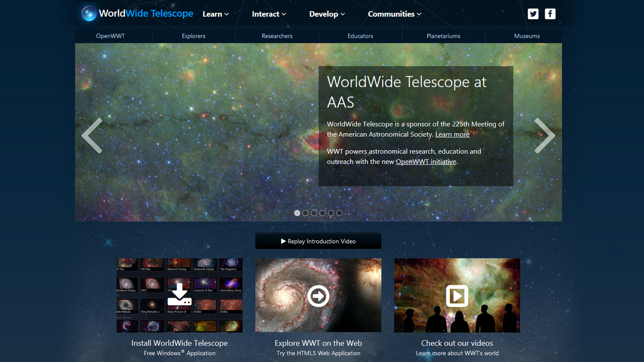Open the Museums tab
Viewport: 644px width, 362px height.
[527, 36]
